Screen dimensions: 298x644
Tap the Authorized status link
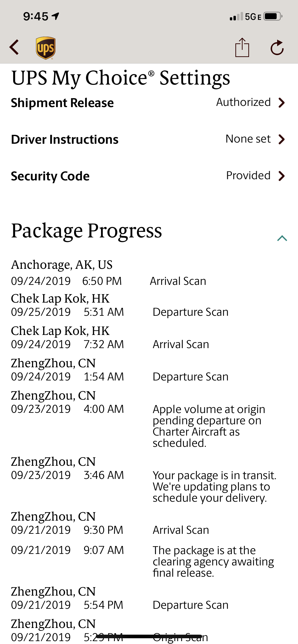[x=243, y=102]
